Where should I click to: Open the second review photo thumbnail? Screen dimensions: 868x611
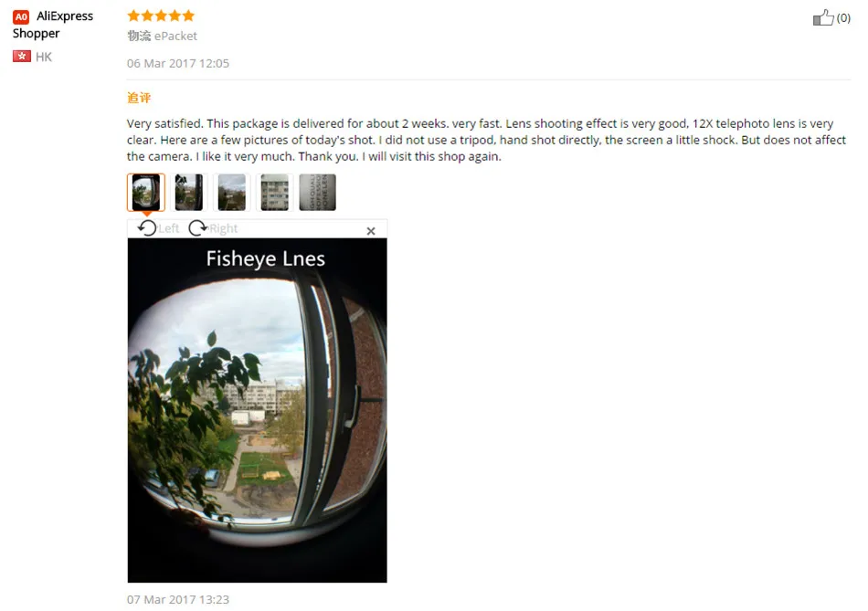(x=189, y=192)
